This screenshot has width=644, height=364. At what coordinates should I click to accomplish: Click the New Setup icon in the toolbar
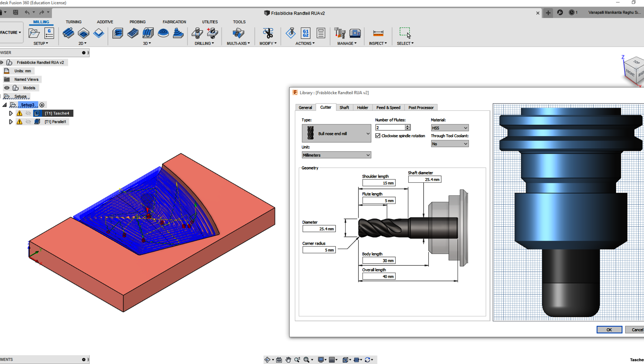tap(34, 33)
